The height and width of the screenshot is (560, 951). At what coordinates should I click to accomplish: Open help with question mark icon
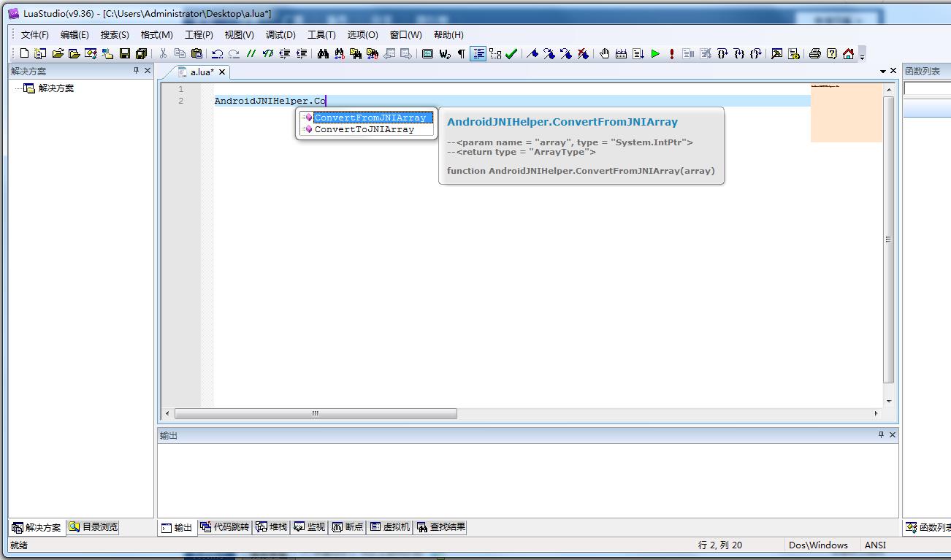pos(831,53)
